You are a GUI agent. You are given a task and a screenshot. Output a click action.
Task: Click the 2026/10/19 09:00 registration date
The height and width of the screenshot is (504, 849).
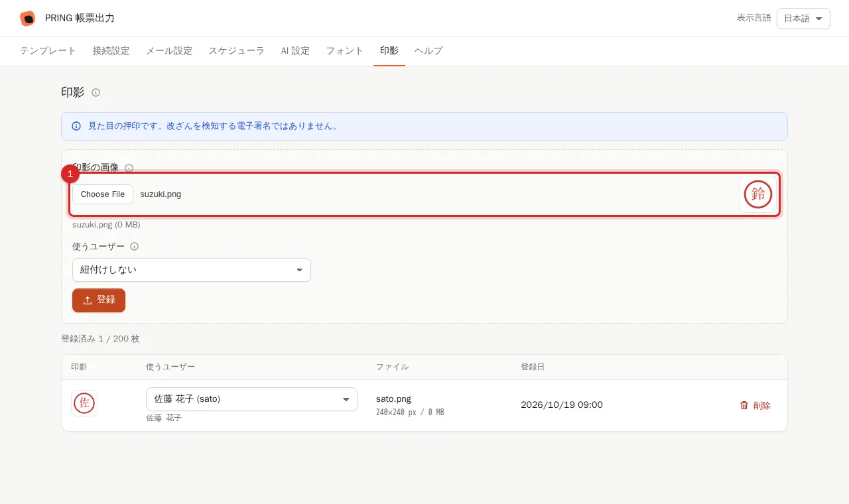coord(562,405)
